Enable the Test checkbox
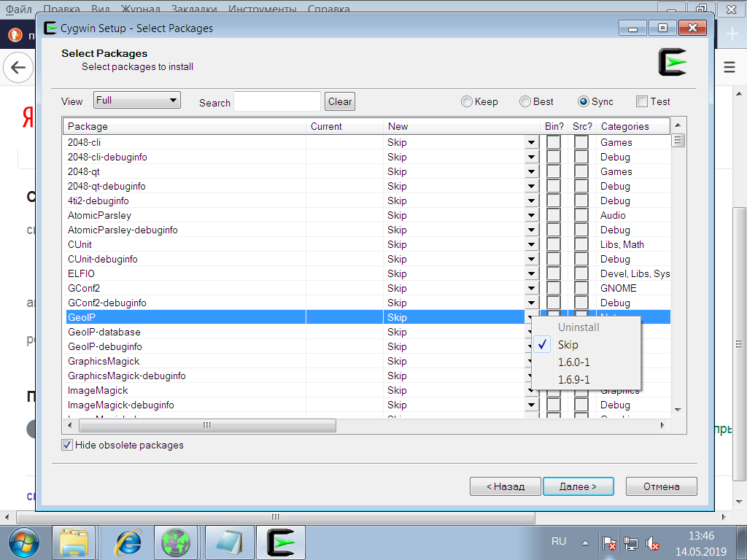Screen dimensions: 747x560 [642, 102]
